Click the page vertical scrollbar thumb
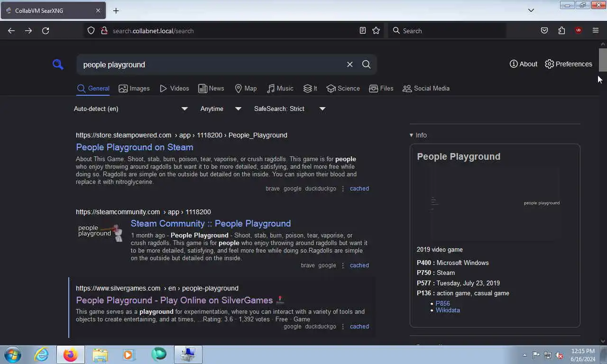This screenshot has height=364, width=607. tap(603, 59)
